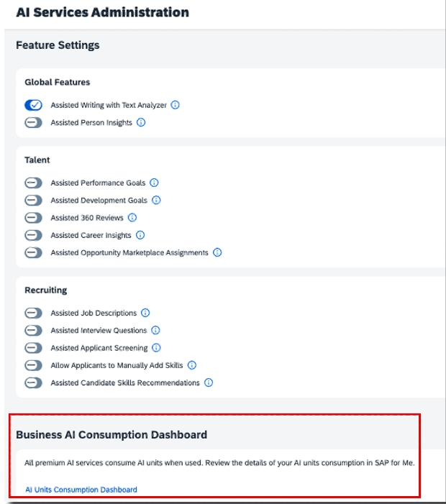Click info icon beside Assisted Interview Questions
Screen dimensions: 446x504
click(x=155, y=330)
